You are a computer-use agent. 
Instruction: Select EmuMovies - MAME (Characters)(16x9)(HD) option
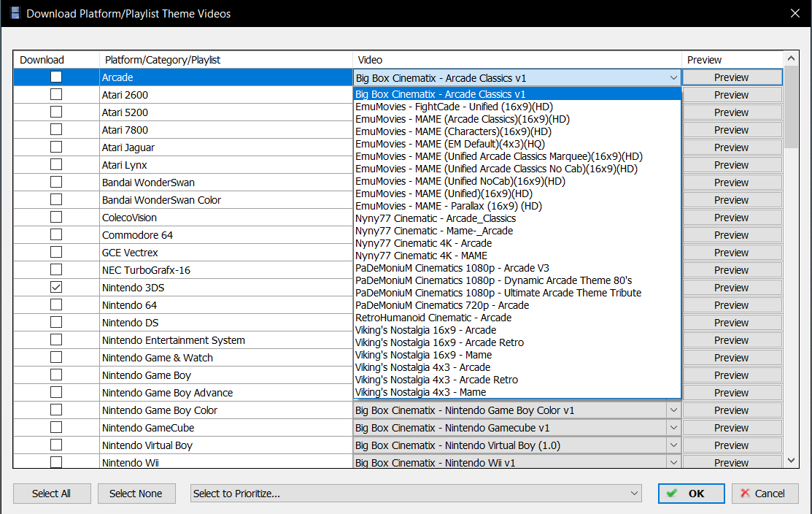[x=517, y=131]
